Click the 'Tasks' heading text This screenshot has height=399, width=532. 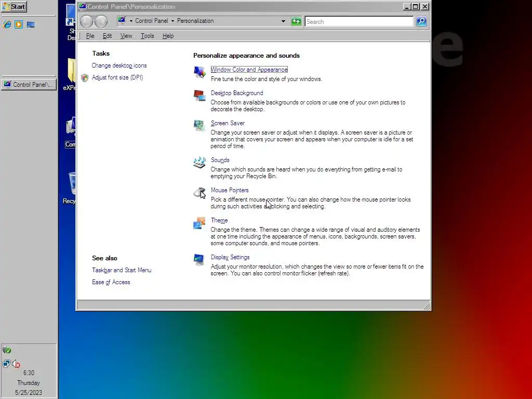click(101, 54)
